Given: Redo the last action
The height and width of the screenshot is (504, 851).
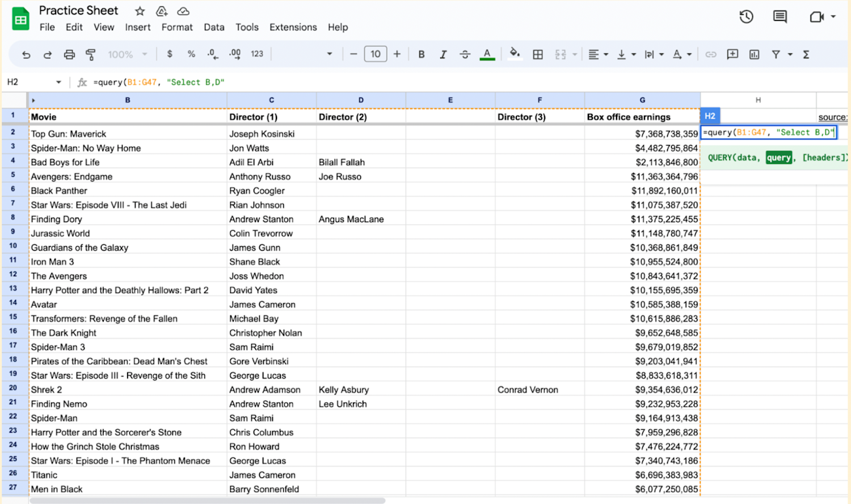Looking at the screenshot, I should click(48, 54).
